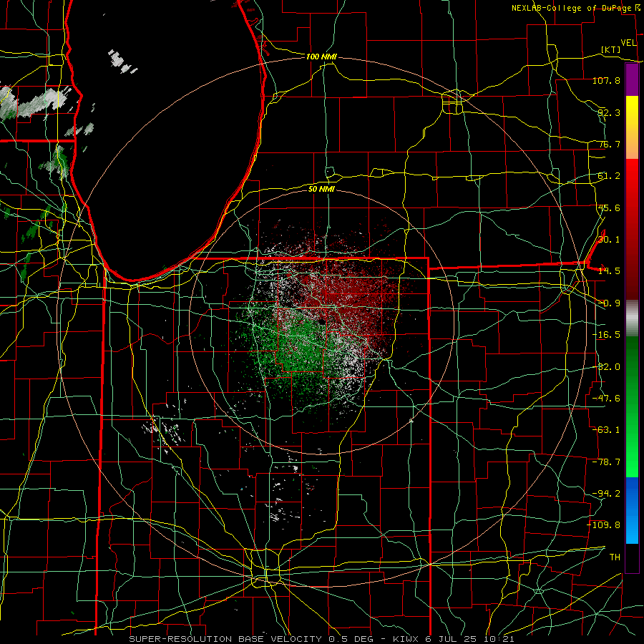
Task: Select the -32.0 velocity scale value
Action: (x=606, y=367)
